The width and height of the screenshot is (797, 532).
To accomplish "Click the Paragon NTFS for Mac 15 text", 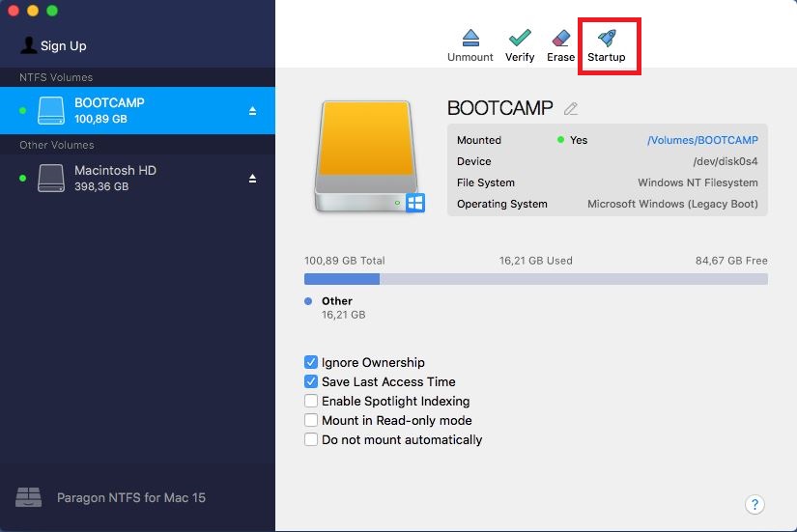I will (x=131, y=497).
